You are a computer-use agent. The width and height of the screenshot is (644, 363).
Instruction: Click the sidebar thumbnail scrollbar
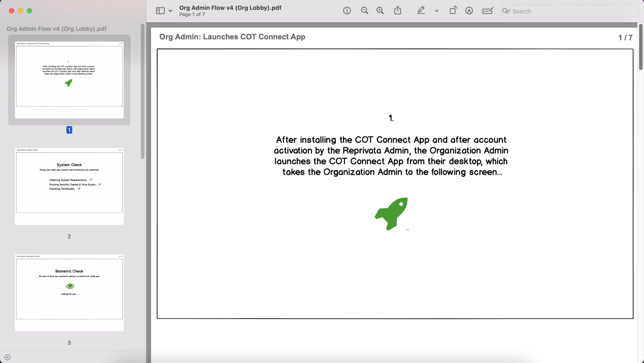(x=143, y=91)
